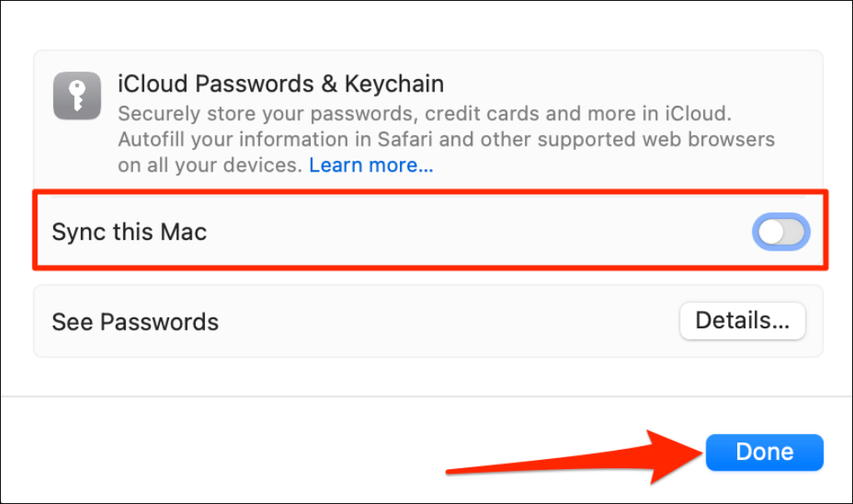Click the blank footer area left of the arrow
The width and height of the screenshot is (853, 504).
tap(217, 452)
